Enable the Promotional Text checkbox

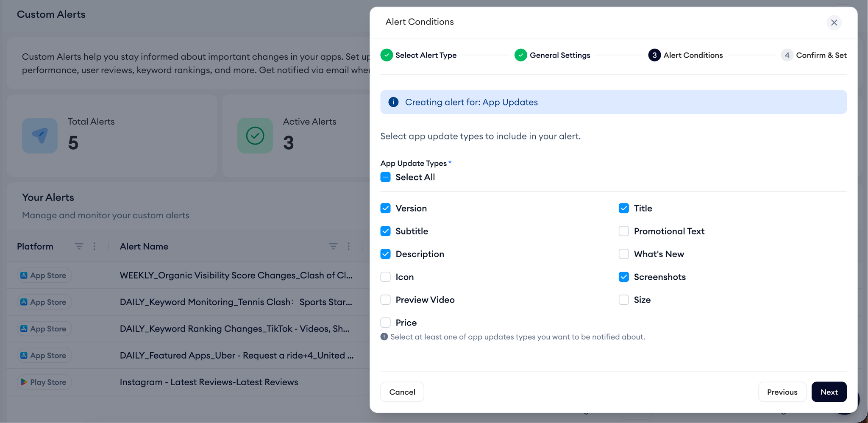(623, 231)
